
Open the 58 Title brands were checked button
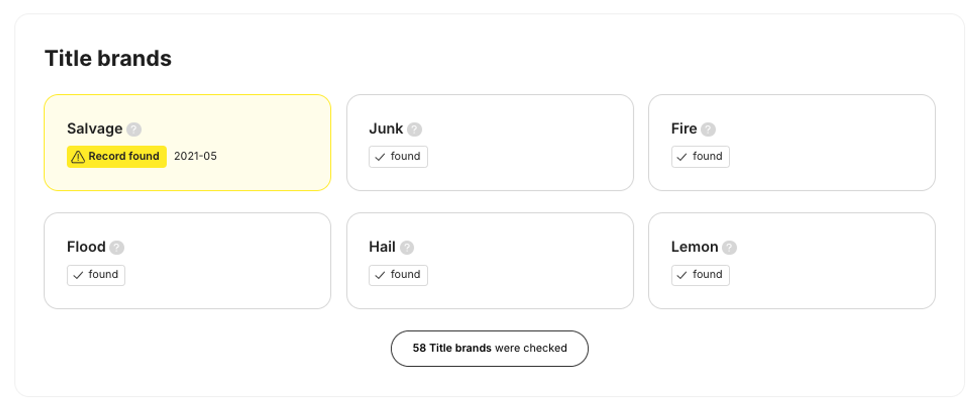(489, 349)
